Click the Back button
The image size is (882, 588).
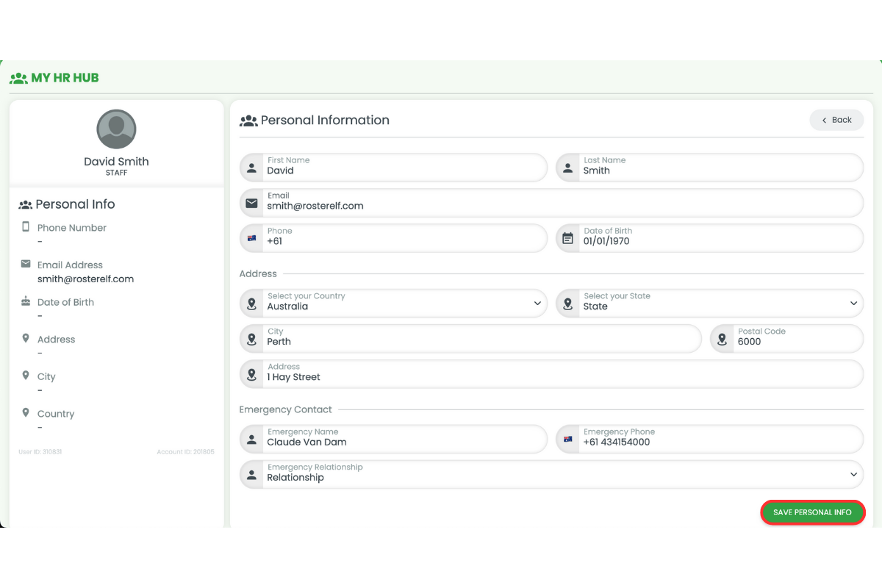pyautogui.click(x=836, y=120)
